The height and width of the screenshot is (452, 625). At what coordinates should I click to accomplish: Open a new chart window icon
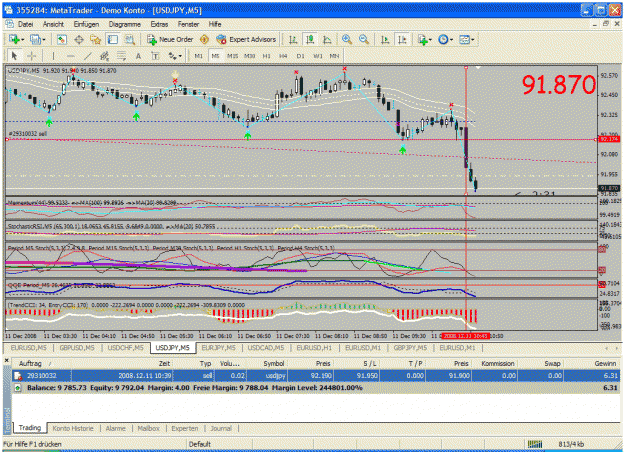click(x=14, y=39)
